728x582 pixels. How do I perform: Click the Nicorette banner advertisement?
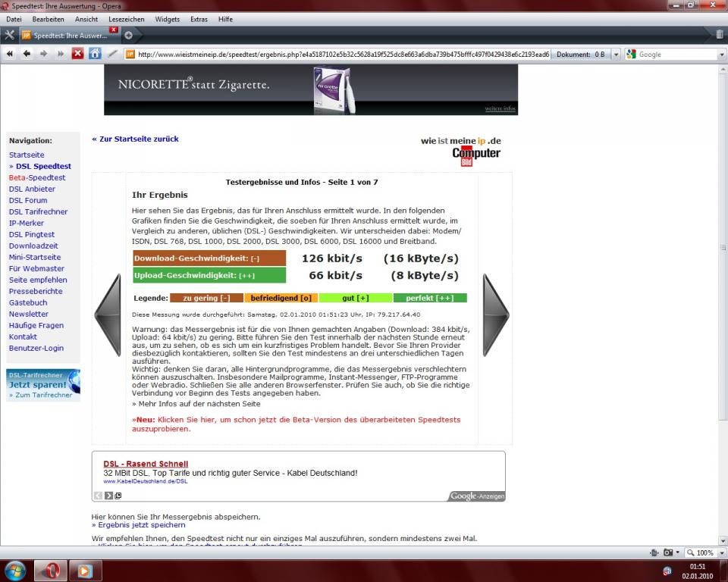click(310, 89)
